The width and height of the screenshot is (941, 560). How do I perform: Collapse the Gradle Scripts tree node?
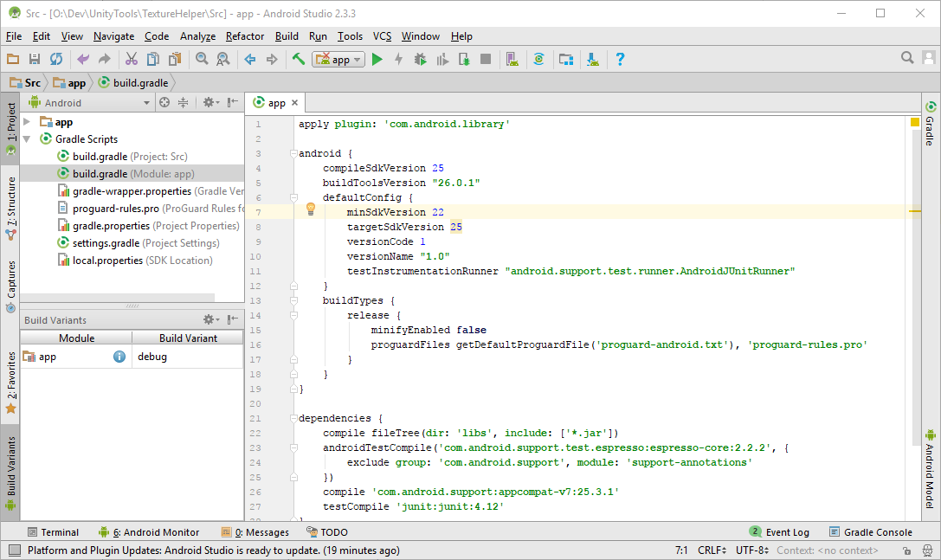(x=27, y=139)
